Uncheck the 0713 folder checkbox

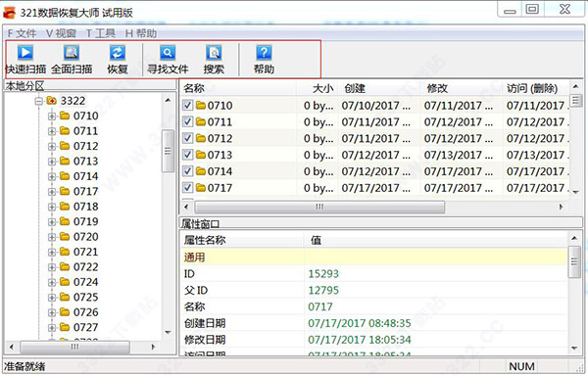187,155
